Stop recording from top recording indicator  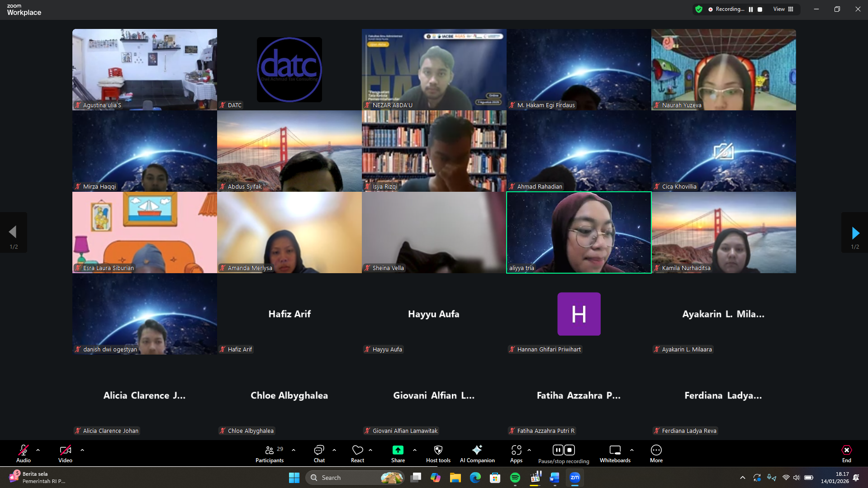pos(760,9)
